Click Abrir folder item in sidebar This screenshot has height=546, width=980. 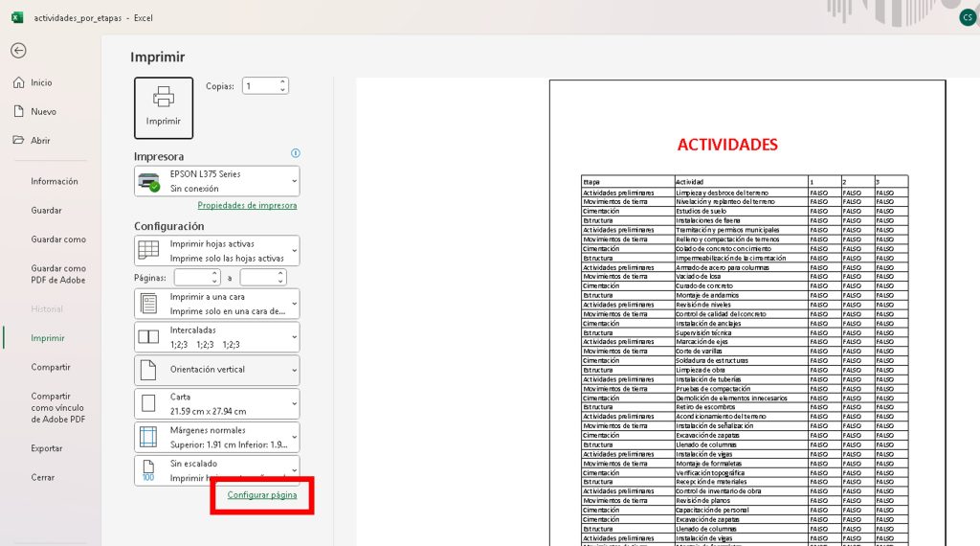point(40,141)
